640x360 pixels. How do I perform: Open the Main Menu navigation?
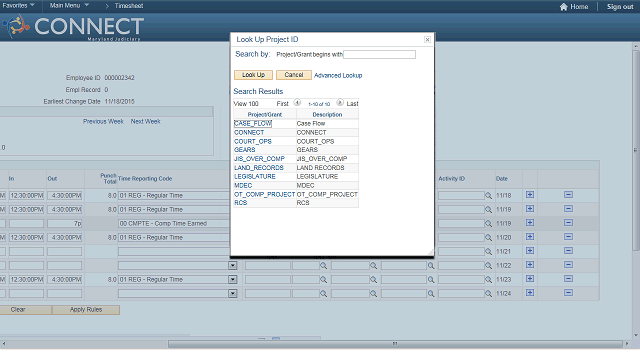click(x=69, y=5)
